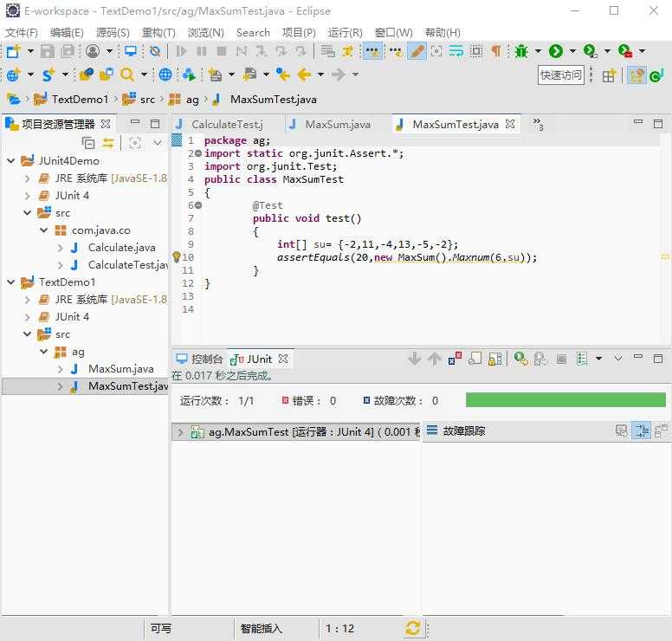Image resolution: width=672 pixels, height=641 pixels.
Task: Collapse the import fold at line 2
Action: (x=198, y=153)
